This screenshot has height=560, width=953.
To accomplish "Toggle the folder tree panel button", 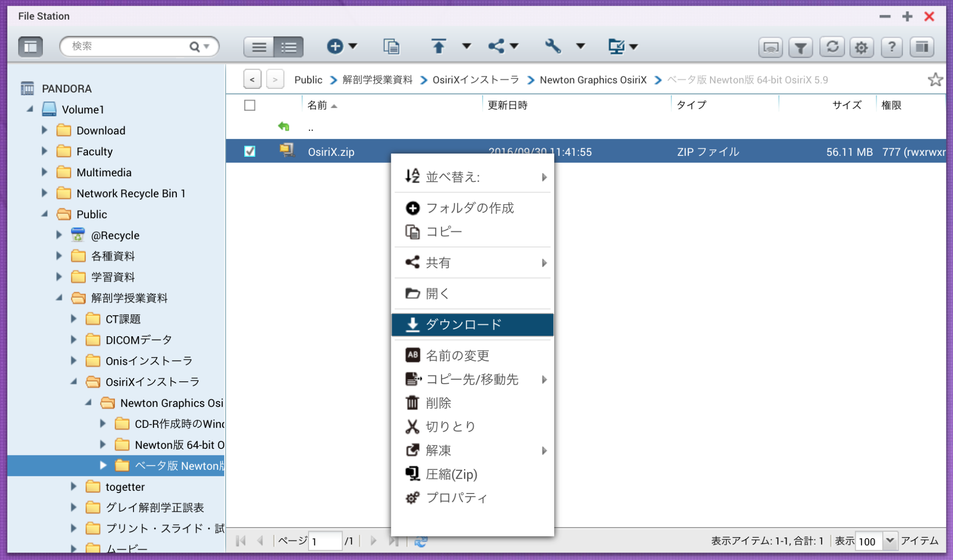I will click(30, 47).
